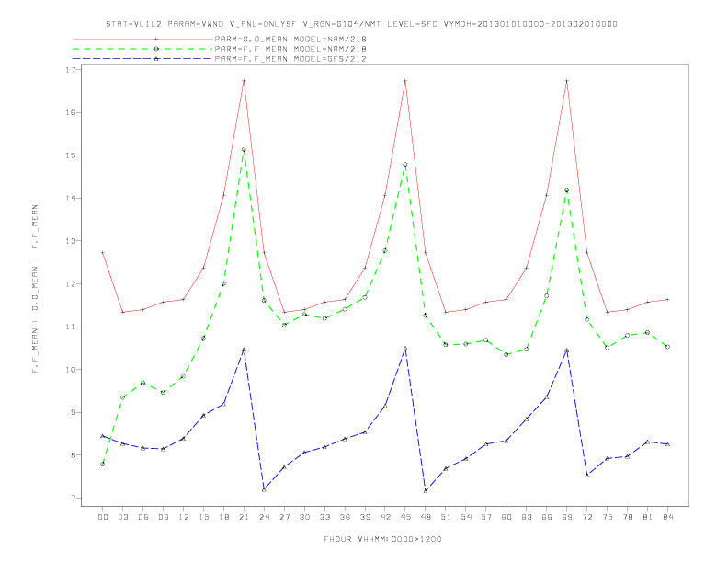Click the blue triangle peak marker at hour 45
728x563 pixels.
(x=405, y=349)
